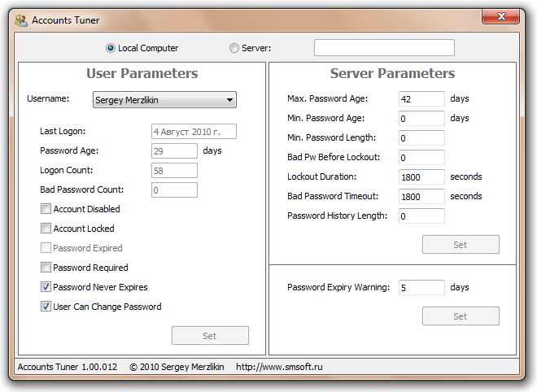Uncheck Password Never Expires

pos(46,287)
